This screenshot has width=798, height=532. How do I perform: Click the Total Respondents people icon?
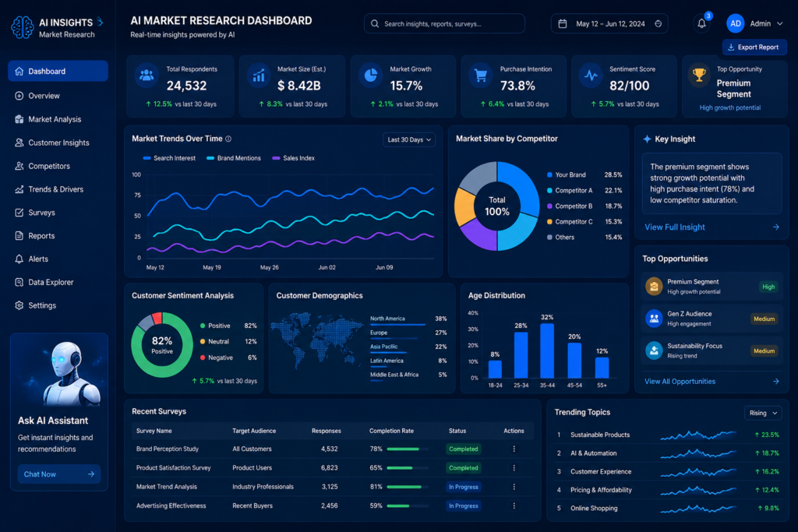147,76
